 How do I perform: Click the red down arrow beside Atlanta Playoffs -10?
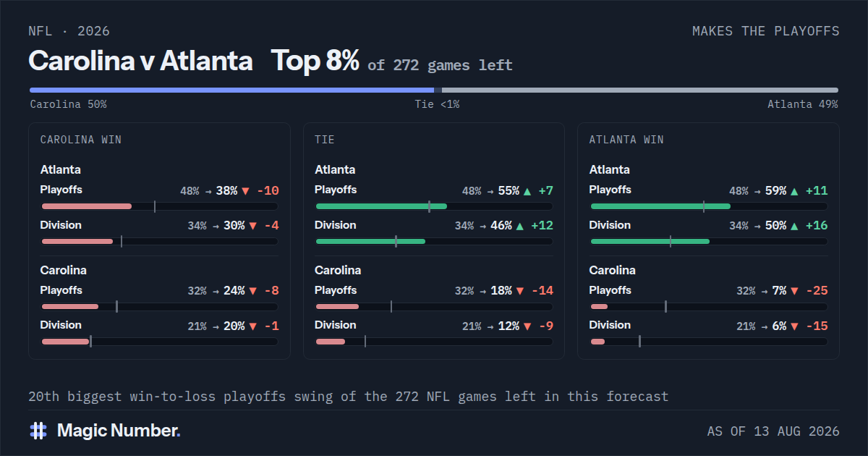point(245,191)
